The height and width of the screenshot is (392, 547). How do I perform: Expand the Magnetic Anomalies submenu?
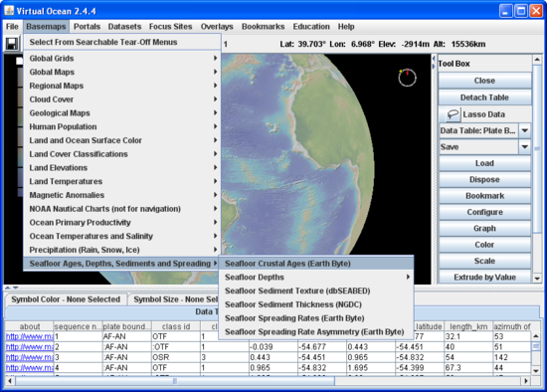coord(121,195)
